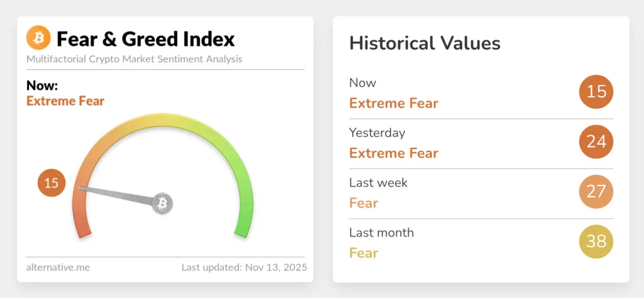Viewport: 644px width, 298px height.
Task: Click the Last month row label
Action: (x=382, y=233)
